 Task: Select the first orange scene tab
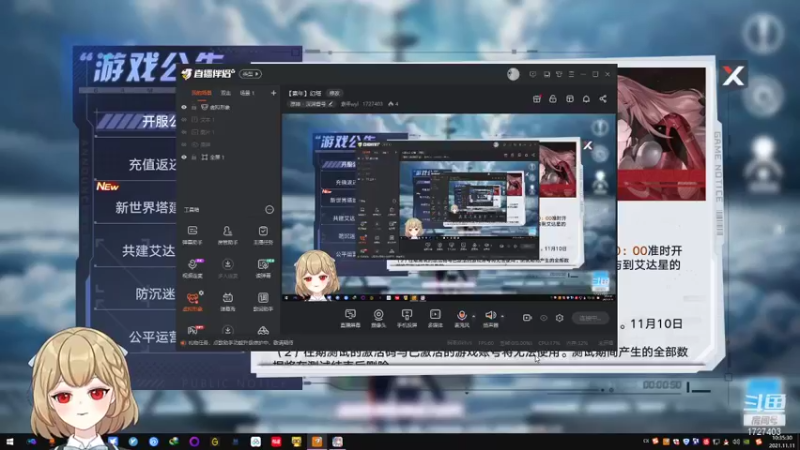point(202,93)
